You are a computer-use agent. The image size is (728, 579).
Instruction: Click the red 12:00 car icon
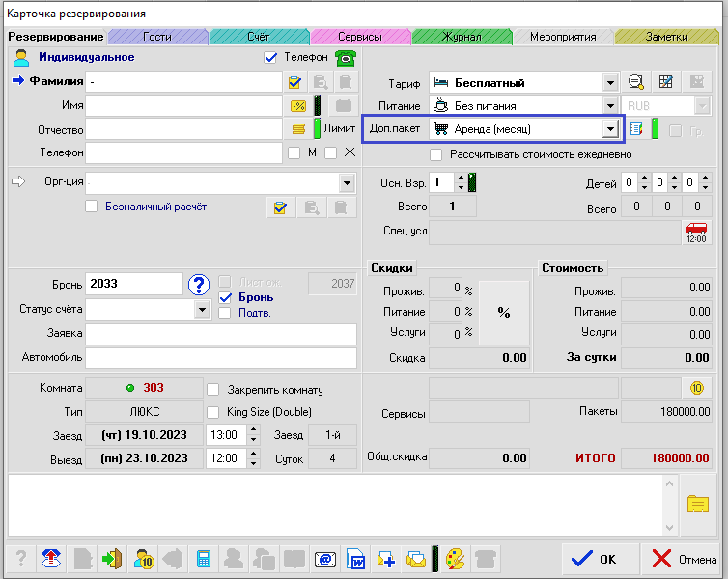tap(695, 231)
